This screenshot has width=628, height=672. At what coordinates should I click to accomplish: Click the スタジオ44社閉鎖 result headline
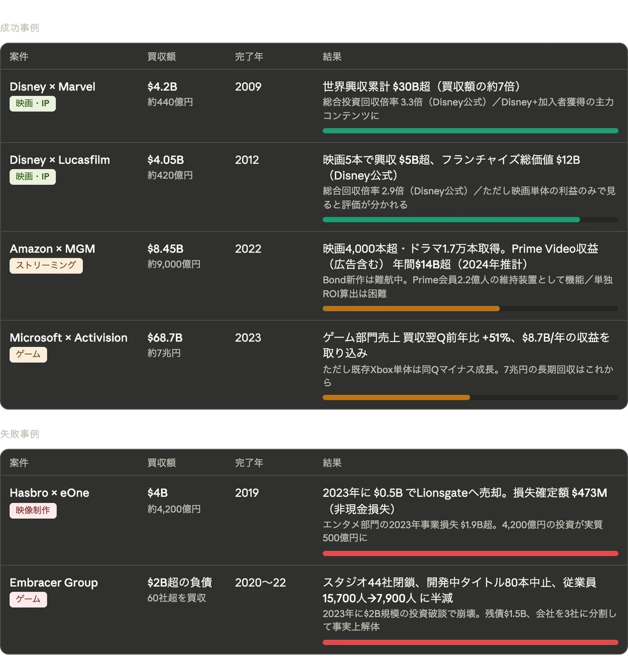(x=459, y=590)
